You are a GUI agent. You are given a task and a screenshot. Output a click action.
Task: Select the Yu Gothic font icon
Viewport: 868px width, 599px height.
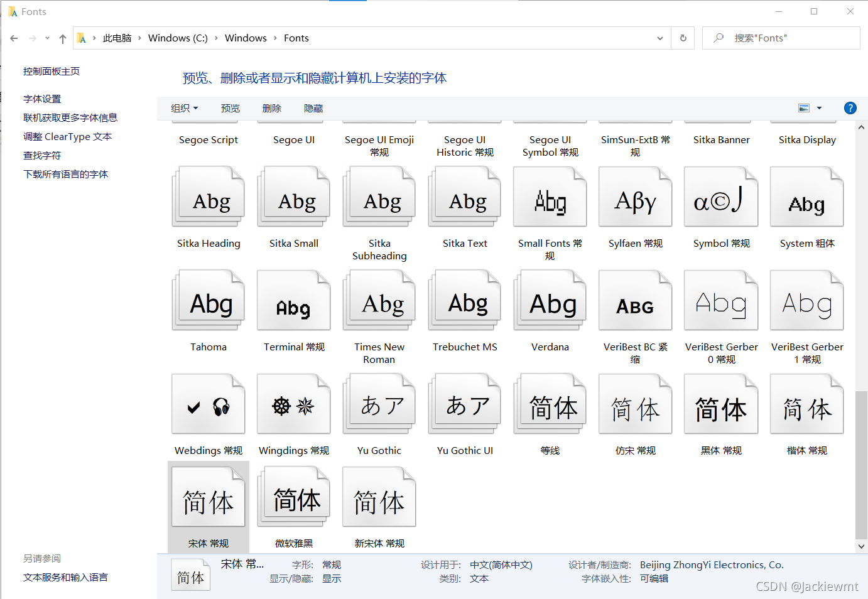379,404
